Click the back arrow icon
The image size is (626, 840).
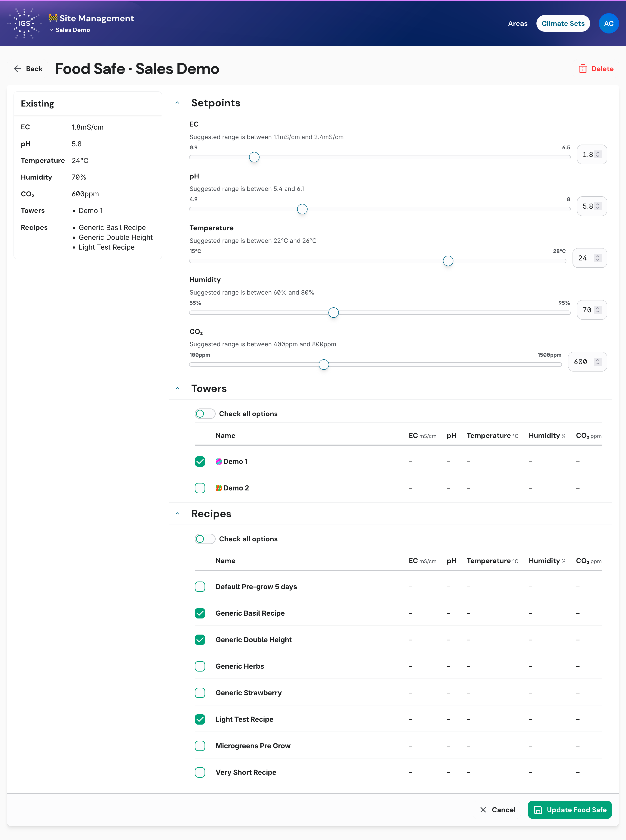pyautogui.click(x=17, y=68)
